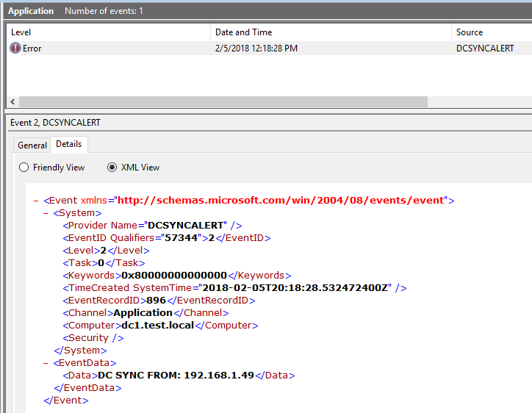Sort events by Level column header
This screenshot has width=532, height=413.
tap(108, 32)
